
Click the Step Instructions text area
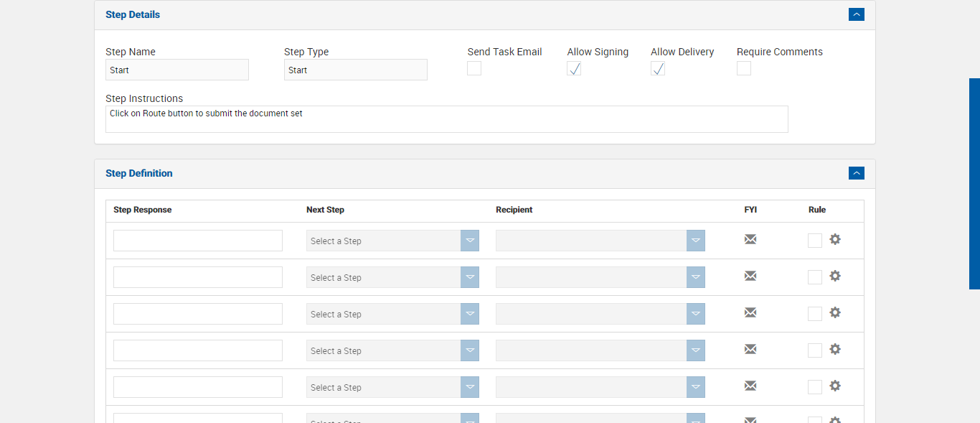pyautogui.click(x=446, y=119)
